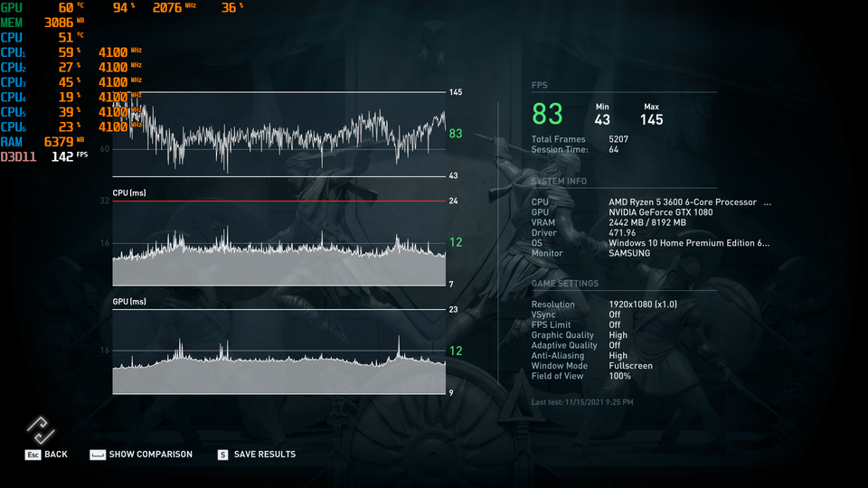
Task: Click the spacebar key icon for comparison
Action: point(98,455)
